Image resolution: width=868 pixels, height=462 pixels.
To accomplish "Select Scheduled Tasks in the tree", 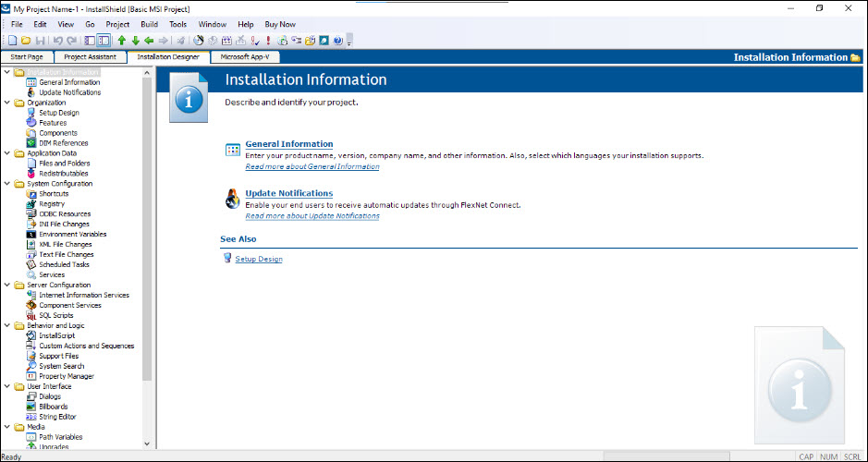I will point(64,264).
